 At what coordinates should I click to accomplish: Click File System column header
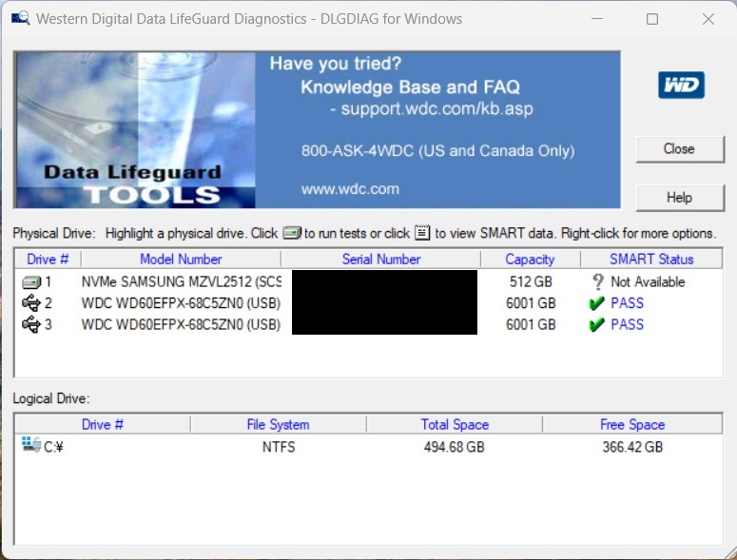[279, 424]
